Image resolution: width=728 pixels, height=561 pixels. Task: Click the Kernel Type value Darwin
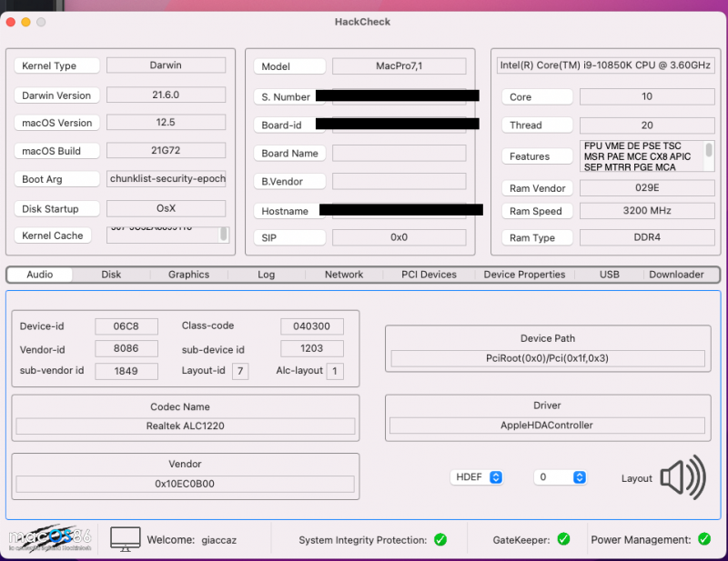167,65
